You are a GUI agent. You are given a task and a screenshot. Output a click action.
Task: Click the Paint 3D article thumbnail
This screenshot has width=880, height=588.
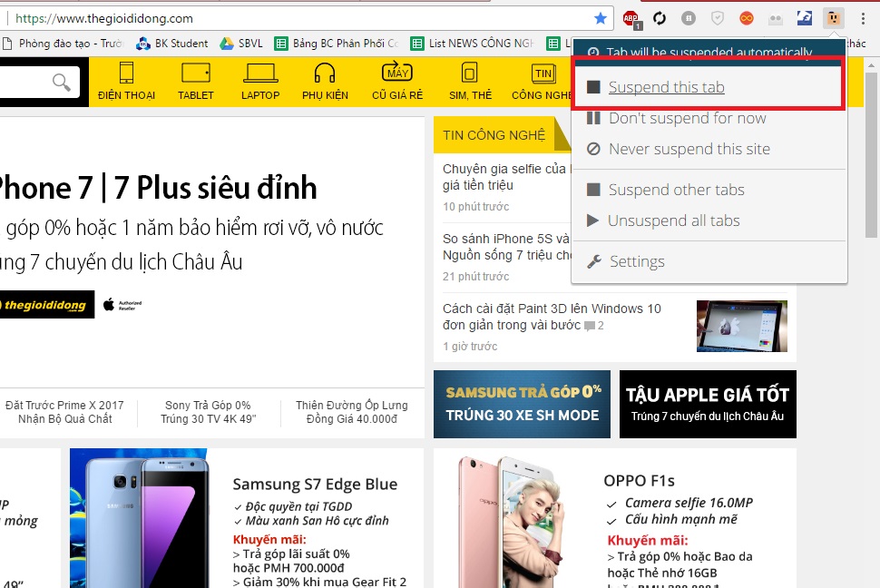[742, 326]
